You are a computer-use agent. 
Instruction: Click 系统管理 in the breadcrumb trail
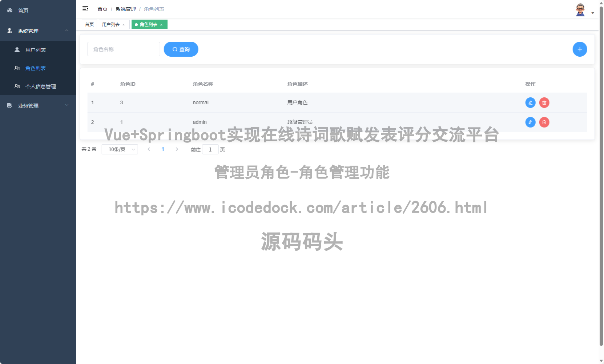coord(125,9)
